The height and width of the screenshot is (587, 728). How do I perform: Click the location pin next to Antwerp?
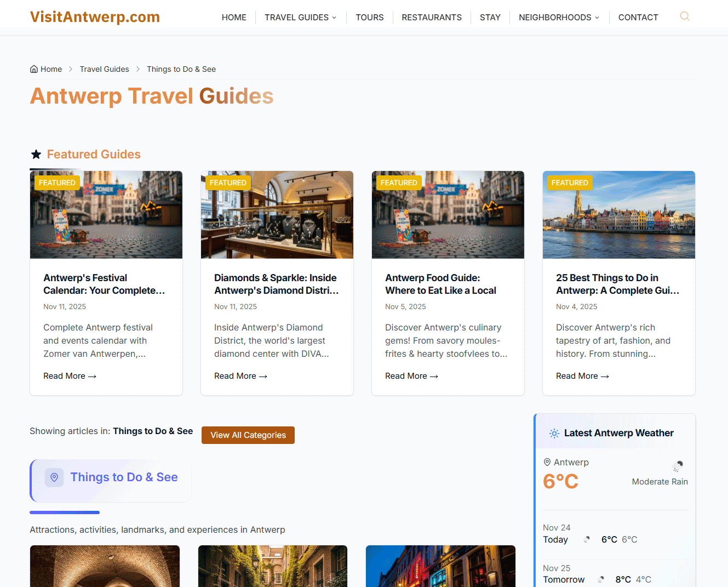point(547,462)
